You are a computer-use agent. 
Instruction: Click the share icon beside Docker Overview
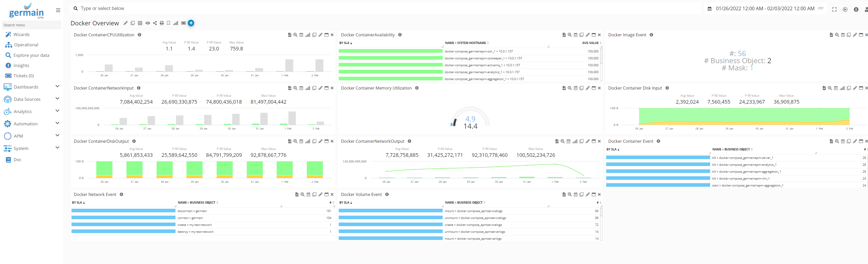(x=155, y=23)
